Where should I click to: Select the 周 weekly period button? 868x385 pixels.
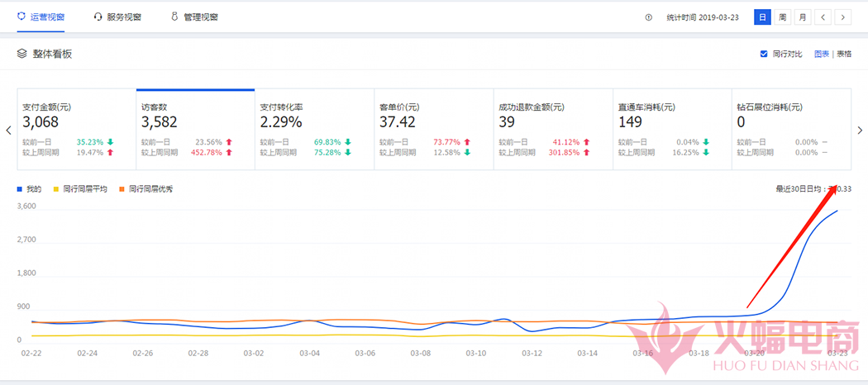click(781, 17)
